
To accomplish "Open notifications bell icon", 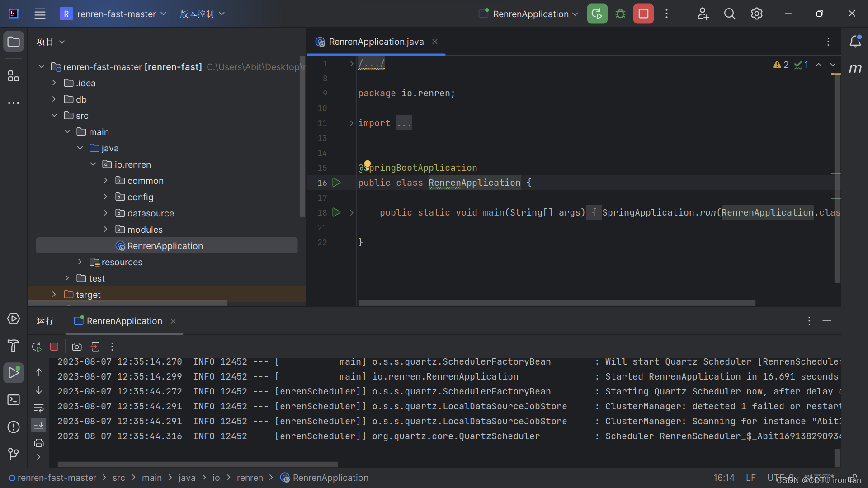I will pos(855,41).
